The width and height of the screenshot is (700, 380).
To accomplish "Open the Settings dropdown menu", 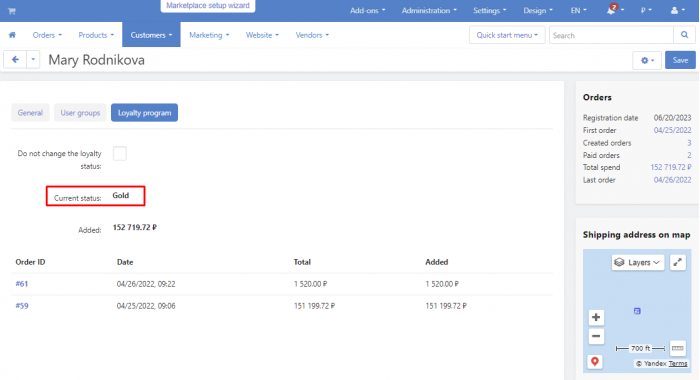I will 490,10.
